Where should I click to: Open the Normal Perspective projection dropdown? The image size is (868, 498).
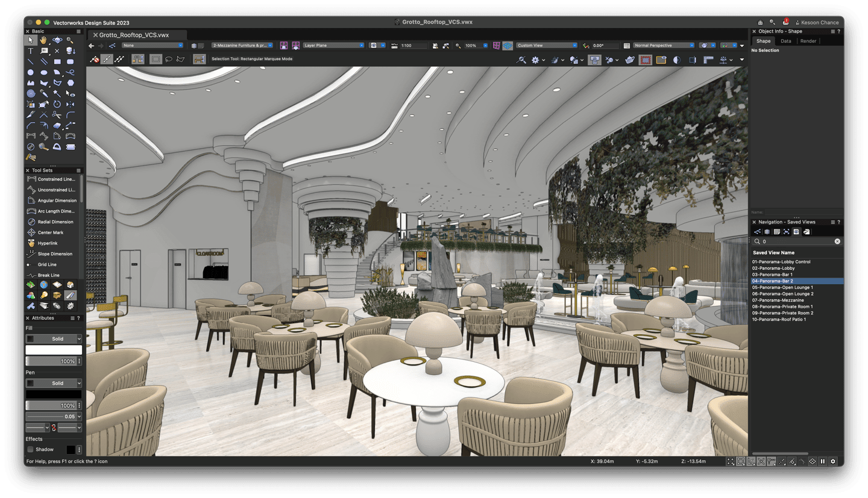click(663, 45)
